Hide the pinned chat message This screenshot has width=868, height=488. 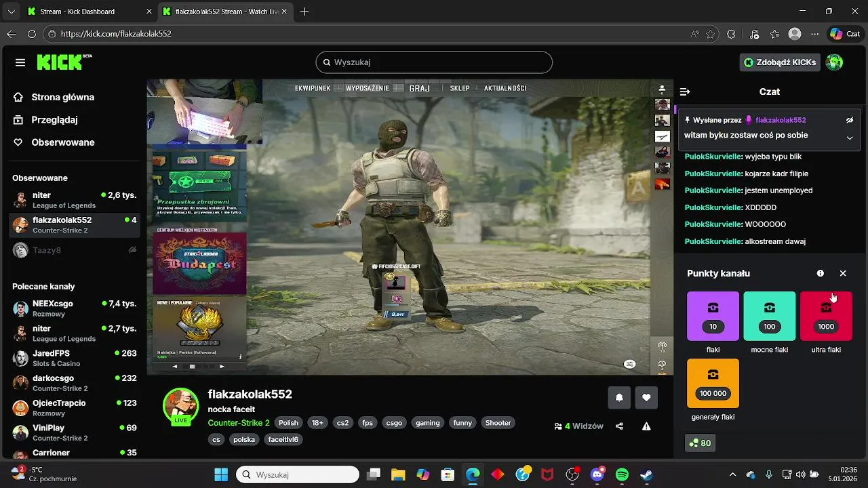click(x=849, y=120)
